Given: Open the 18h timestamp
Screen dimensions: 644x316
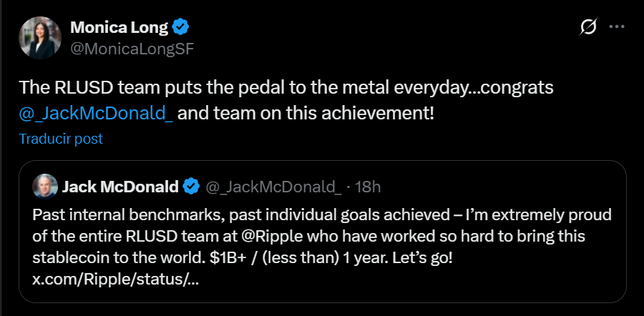Looking at the screenshot, I should pyautogui.click(x=368, y=187).
